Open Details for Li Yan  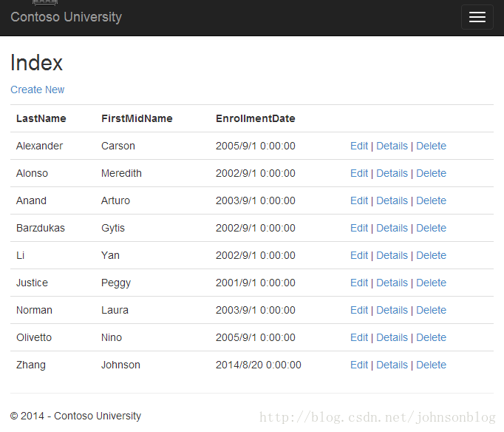coord(392,255)
